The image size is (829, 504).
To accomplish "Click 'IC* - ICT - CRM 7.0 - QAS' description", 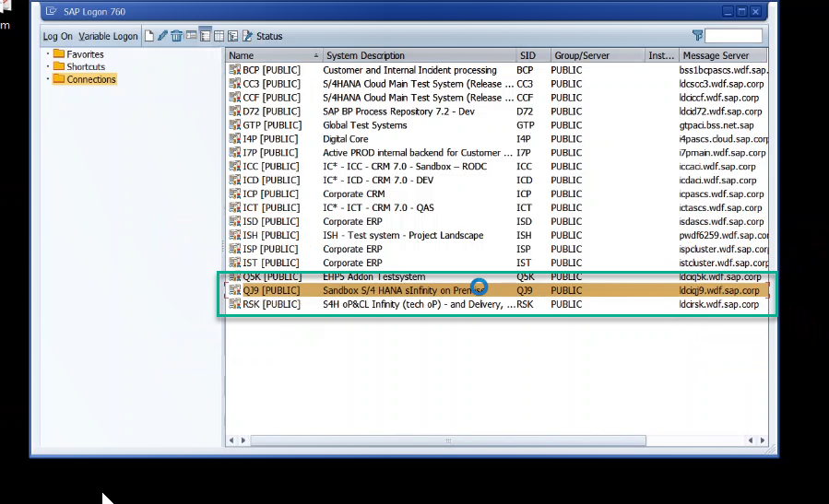I will pos(378,207).
